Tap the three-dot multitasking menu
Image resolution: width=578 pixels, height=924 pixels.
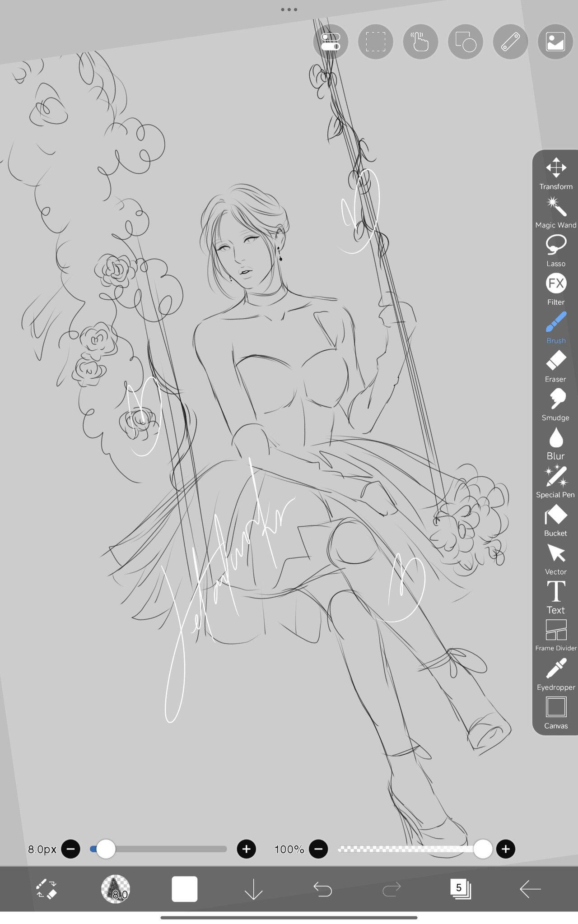(x=289, y=9)
